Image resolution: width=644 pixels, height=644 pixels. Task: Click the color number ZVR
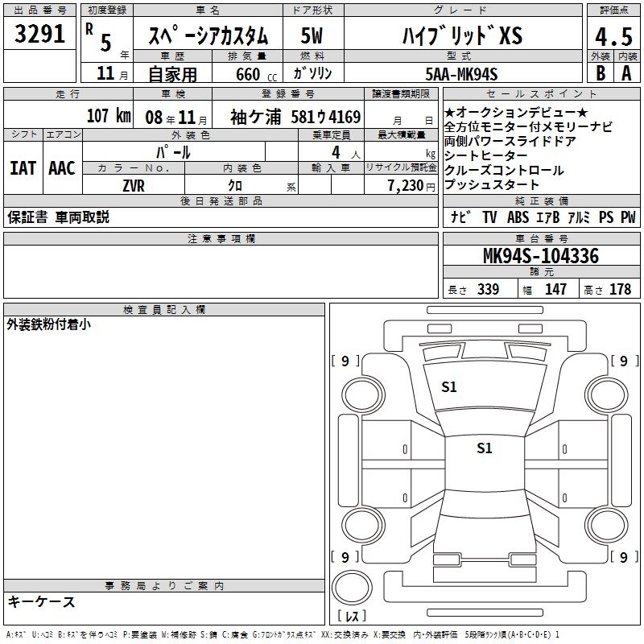tap(134, 186)
